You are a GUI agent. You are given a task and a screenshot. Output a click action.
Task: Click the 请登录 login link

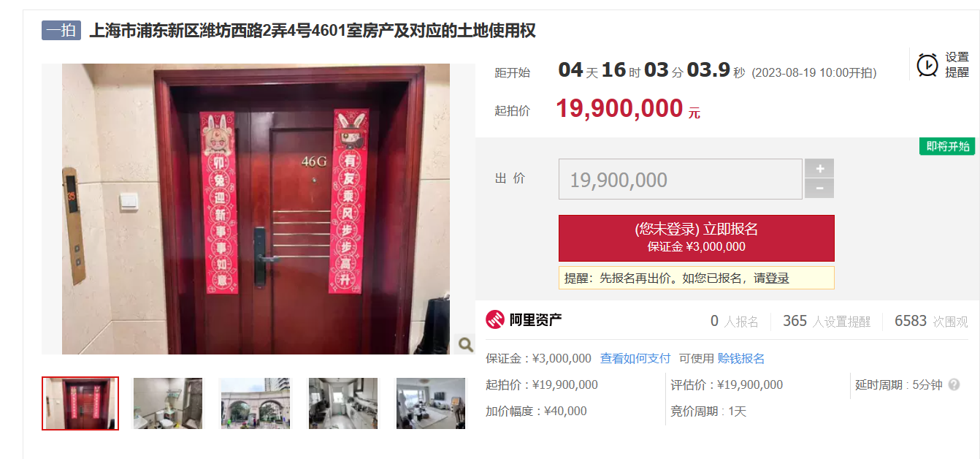pos(772,278)
